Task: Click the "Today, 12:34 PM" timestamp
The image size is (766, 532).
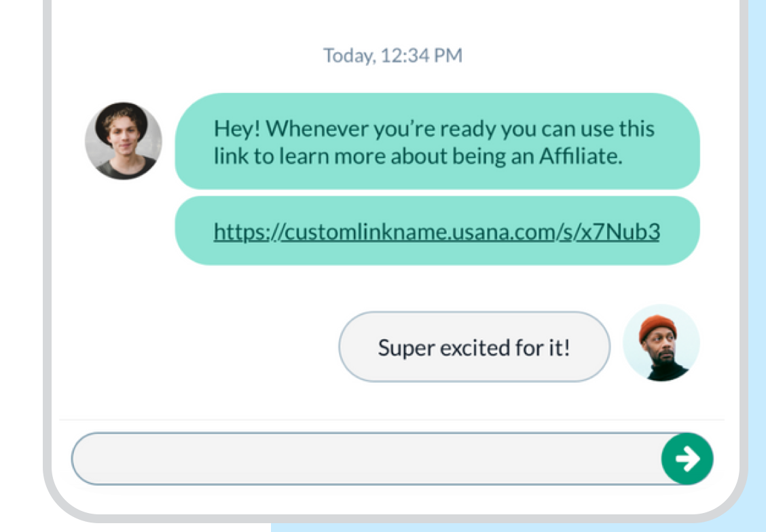Action: pyautogui.click(x=393, y=55)
